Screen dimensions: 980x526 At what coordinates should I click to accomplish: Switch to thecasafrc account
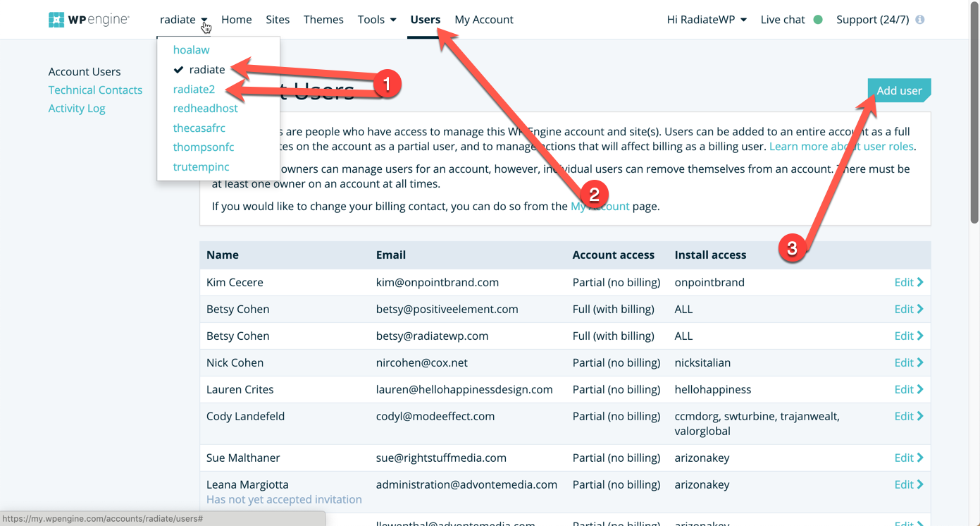pos(199,128)
